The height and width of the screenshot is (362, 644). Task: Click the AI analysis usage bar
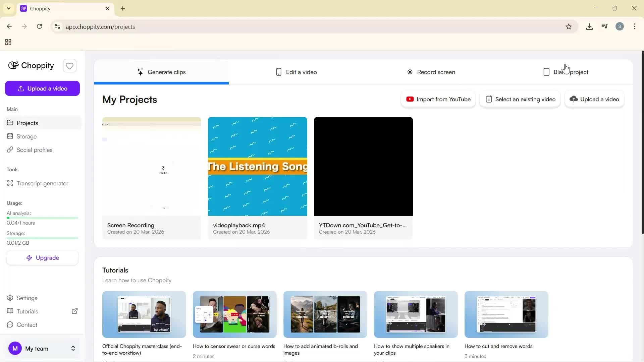(42, 218)
